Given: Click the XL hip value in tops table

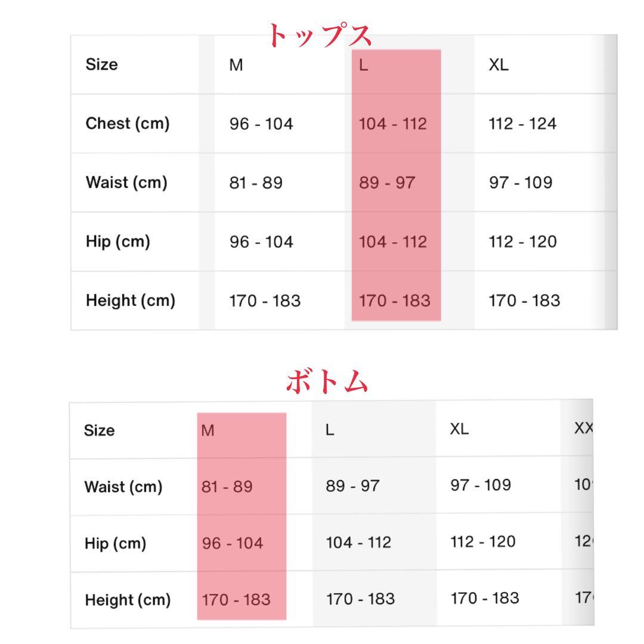Looking at the screenshot, I should (x=522, y=241).
